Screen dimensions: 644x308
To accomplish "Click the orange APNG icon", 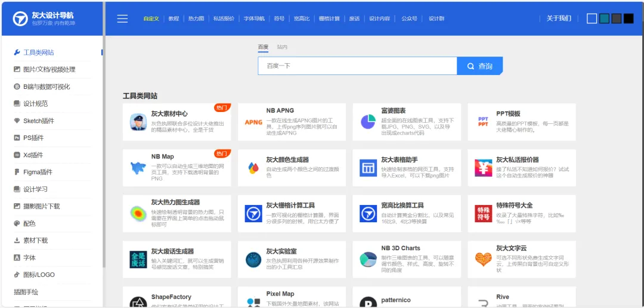I will (253, 122).
